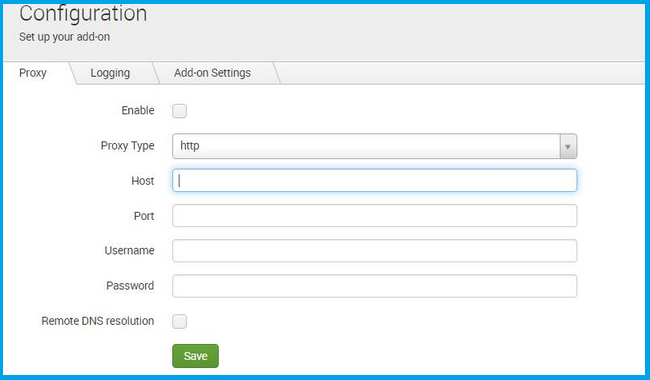650x380 pixels.
Task: Open the Add-on Settings tab
Action: [212, 73]
